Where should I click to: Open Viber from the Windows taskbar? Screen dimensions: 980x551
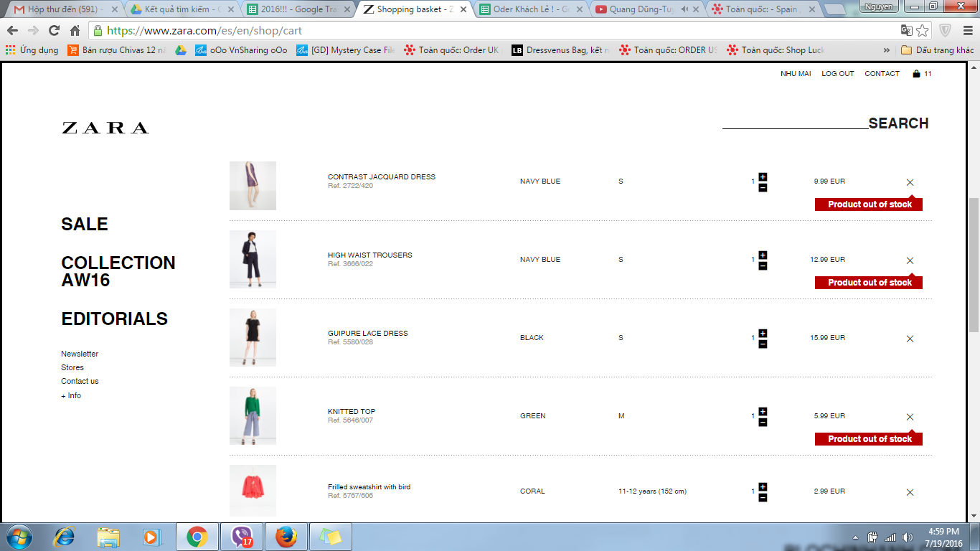pos(242,537)
